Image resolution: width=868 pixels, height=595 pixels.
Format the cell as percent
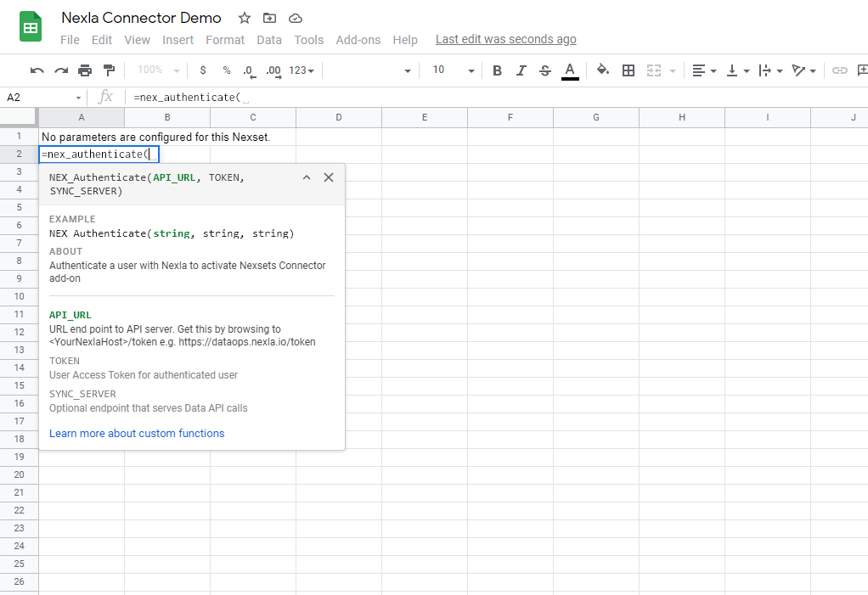[x=227, y=70]
